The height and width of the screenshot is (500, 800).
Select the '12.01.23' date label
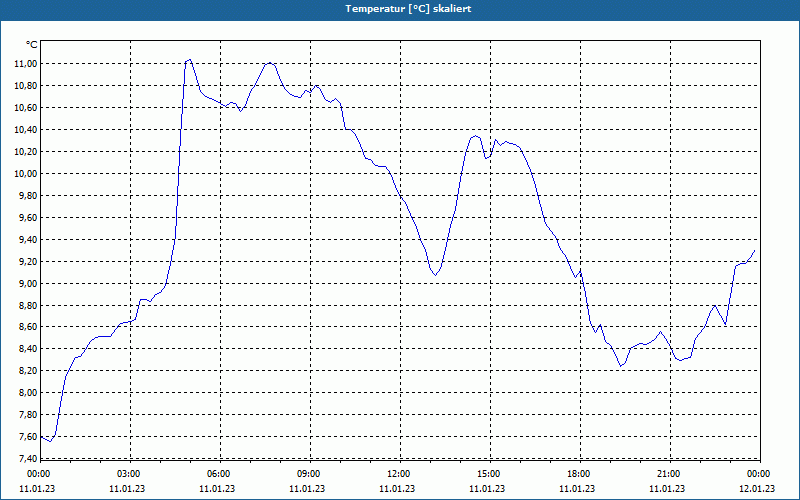point(757,488)
